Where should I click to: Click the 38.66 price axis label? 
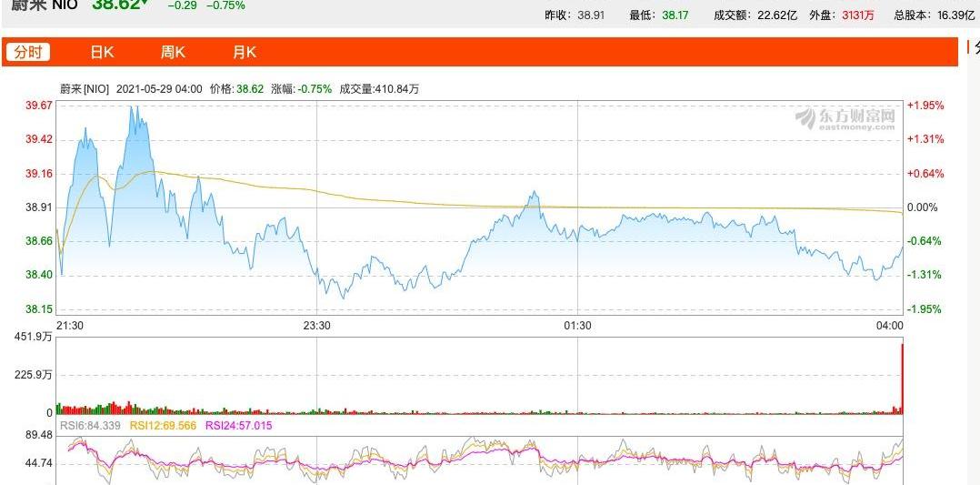click(x=39, y=241)
